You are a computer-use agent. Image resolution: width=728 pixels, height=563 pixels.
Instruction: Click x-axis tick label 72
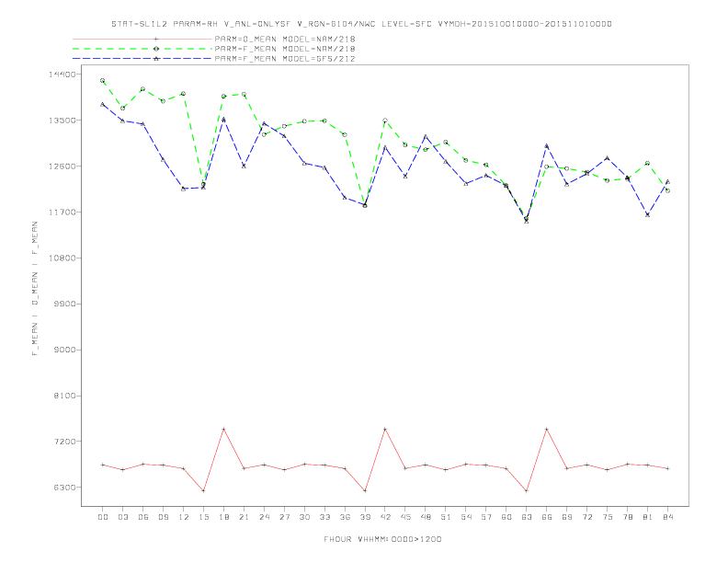587,517
